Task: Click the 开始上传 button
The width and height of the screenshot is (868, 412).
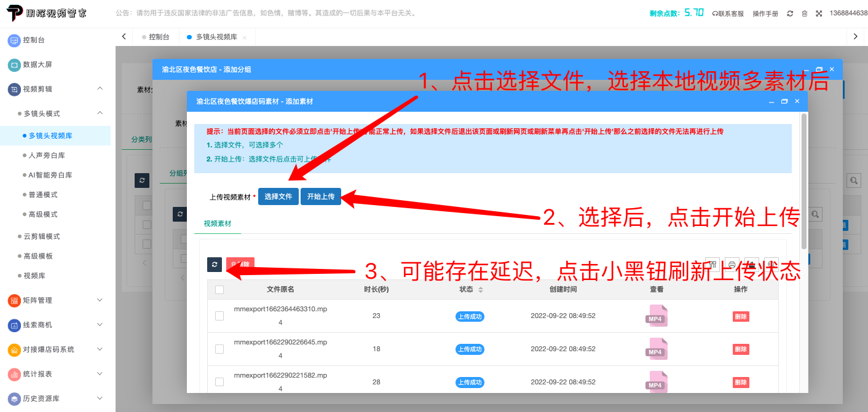Action: tap(321, 196)
